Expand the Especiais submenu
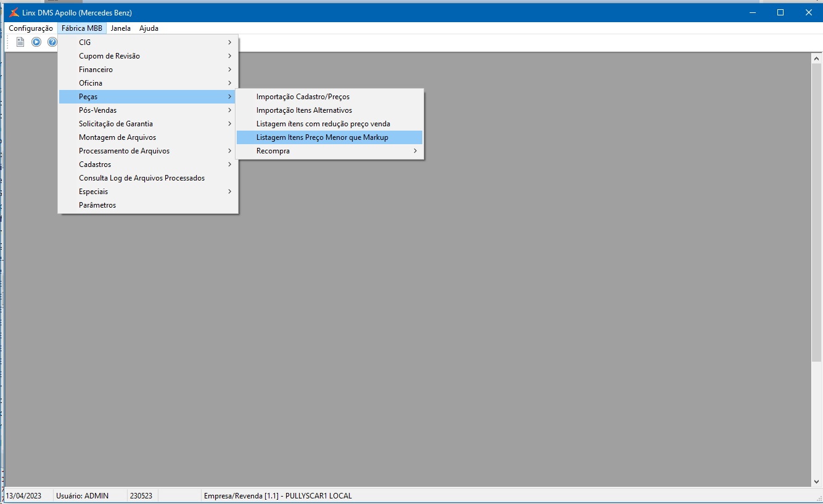Image resolution: width=823 pixels, height=504 pixels. pos(148,192)
